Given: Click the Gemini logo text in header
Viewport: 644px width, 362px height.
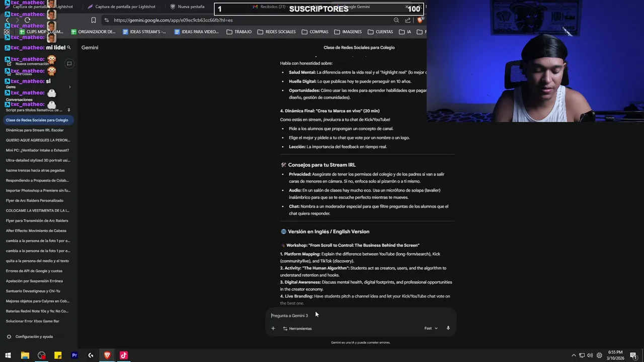Looking at the screenshot, I should (90, 47).
